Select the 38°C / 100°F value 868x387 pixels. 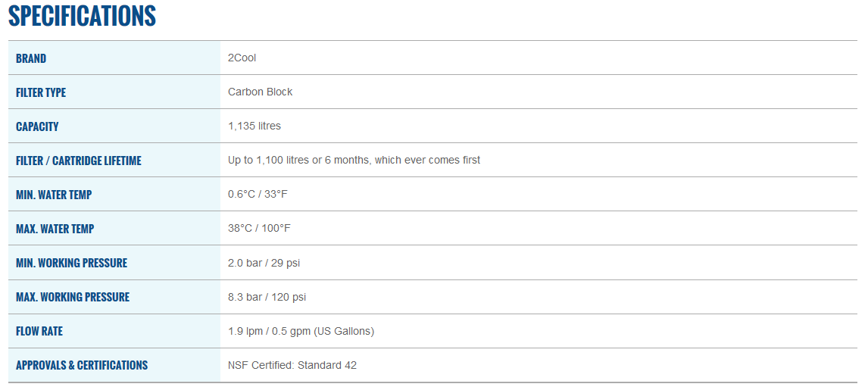tap(259, 229)
